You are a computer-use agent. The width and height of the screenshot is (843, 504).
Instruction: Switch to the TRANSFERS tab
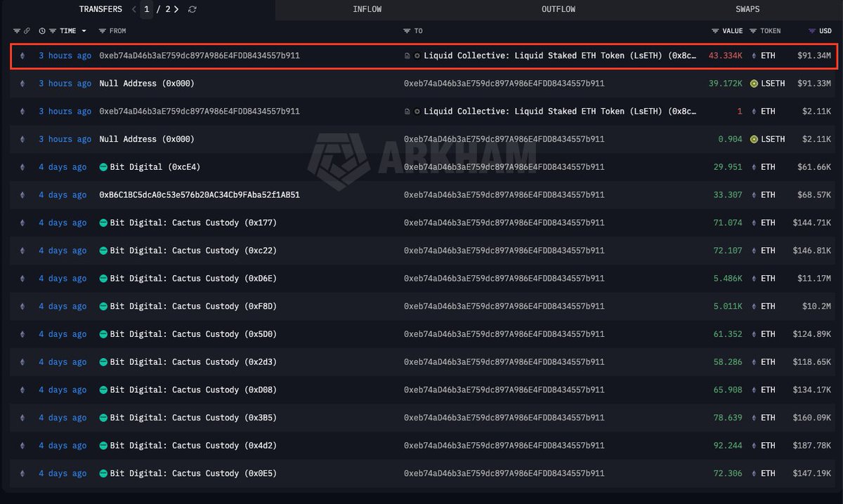[x=100, y=9]
